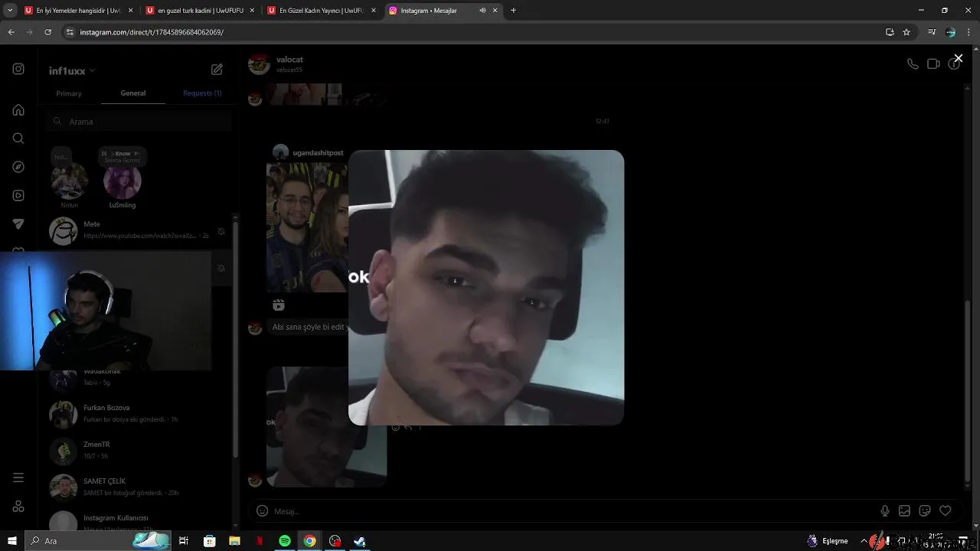980x551 pixels.
Task: Go to Instagram Home feed icon
Action: (x=18, y=109)
